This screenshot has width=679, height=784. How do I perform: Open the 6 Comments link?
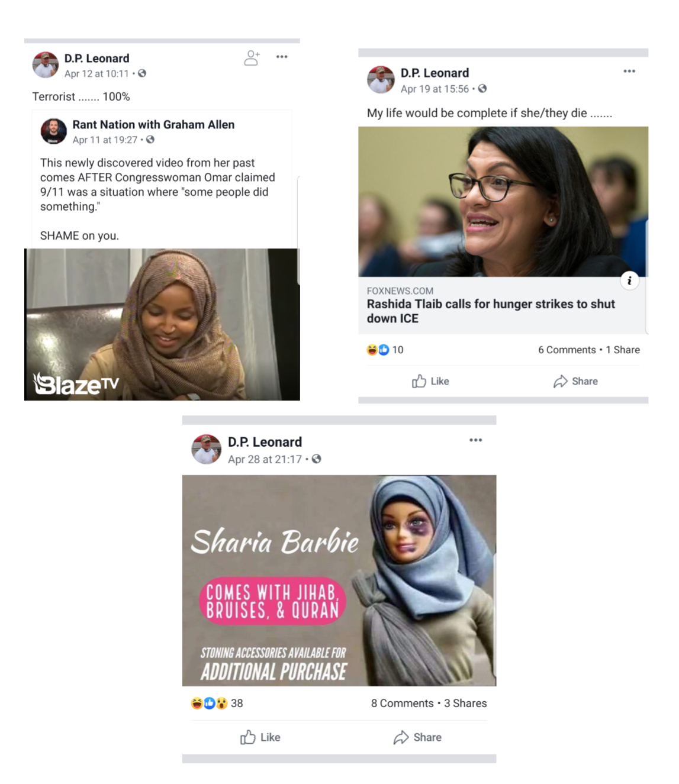point(567,350)
